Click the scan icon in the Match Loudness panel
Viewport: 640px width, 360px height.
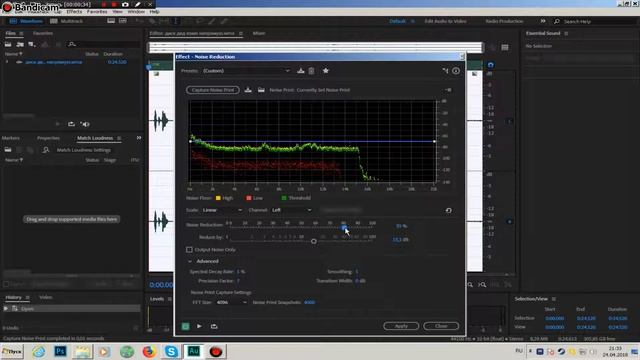click(46, 150)
